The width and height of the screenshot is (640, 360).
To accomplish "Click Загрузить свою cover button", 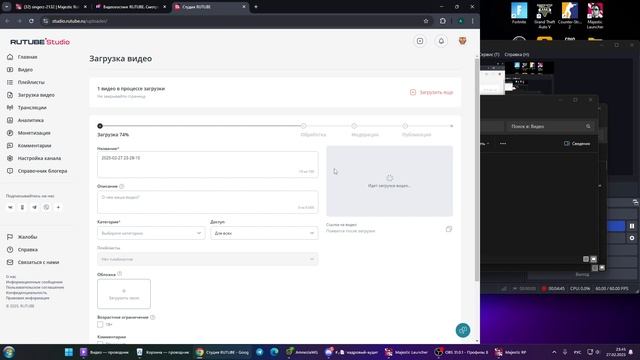I will click(124, 294).
